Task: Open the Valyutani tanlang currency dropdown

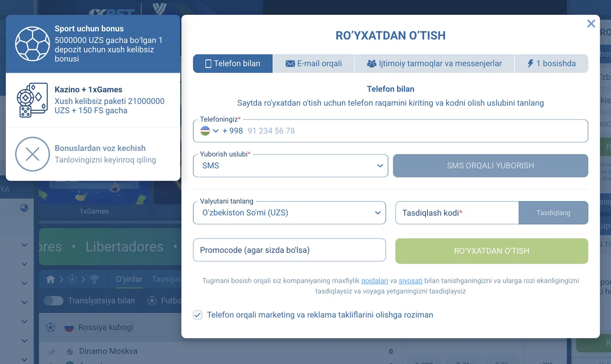Action: pyautogui.click(x=289, y=213)
